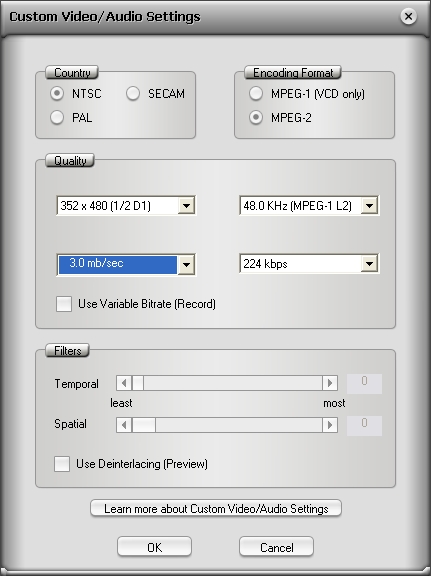Image resolution: width=431 pixels, height=576 pixels.
Task: Click the Temporal slider right arrow
Action: tap(330, 383)
